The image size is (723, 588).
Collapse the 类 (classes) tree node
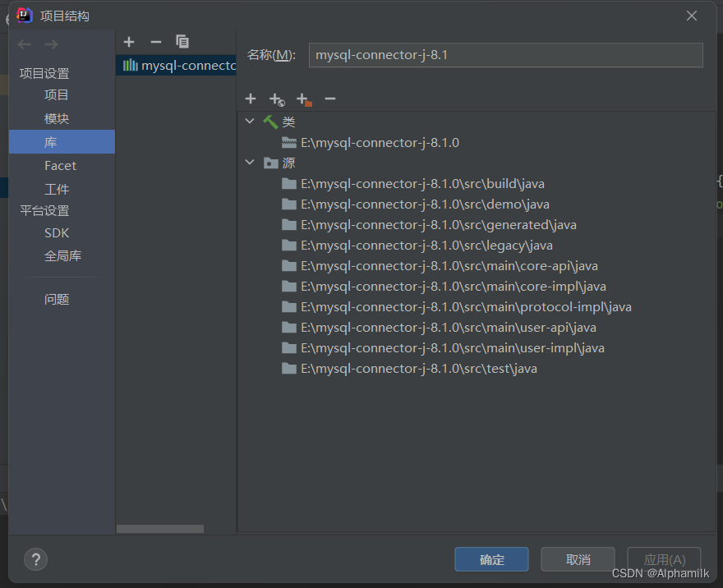pyautogui.click(x=249, y=120)
